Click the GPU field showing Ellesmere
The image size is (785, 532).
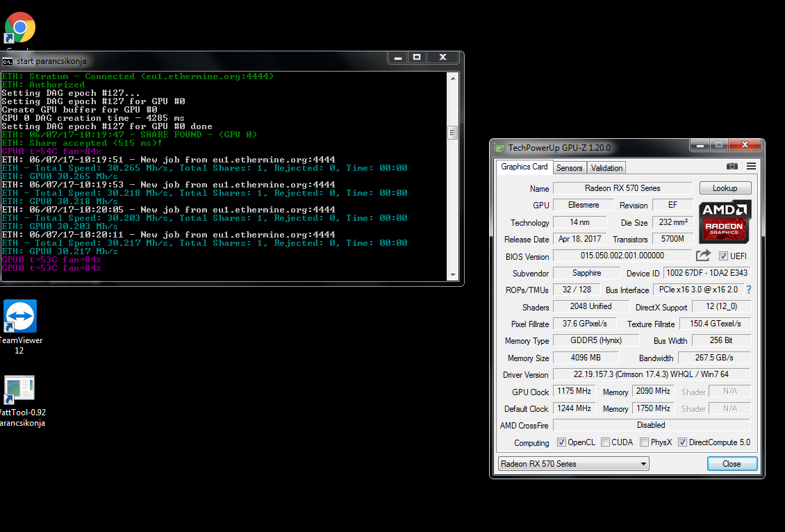(584, 205)
